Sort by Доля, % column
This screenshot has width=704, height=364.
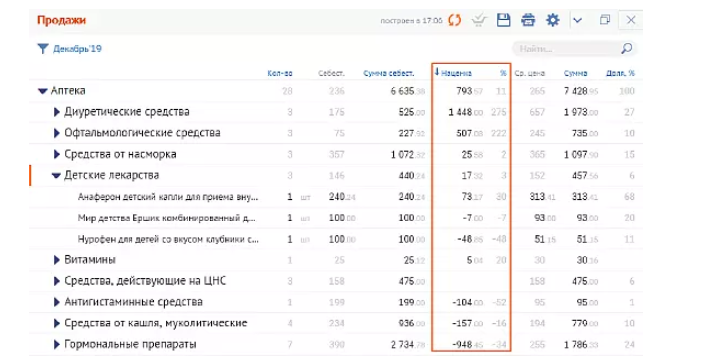pyautogui.click(x=620, y=73)
